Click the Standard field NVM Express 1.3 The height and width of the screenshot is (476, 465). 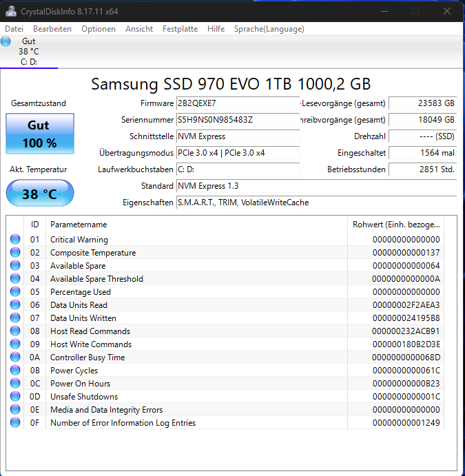(x=317, y=186)
